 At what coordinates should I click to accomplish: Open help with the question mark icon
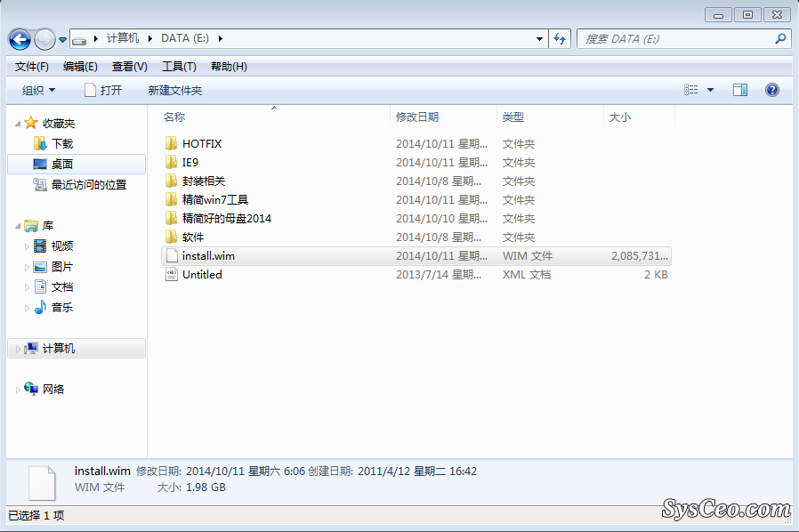point(772,90)
